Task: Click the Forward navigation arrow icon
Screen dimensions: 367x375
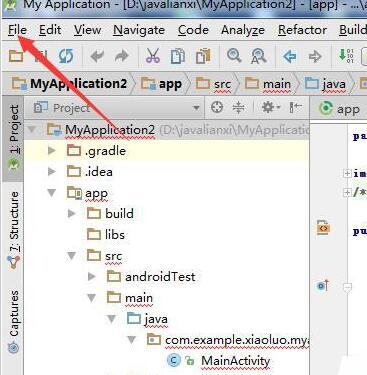Action: click(x=315, y=56)
